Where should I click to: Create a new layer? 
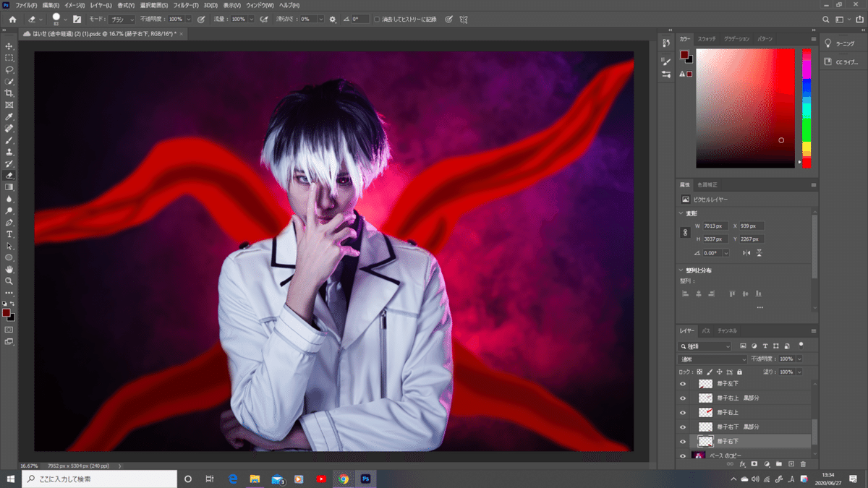coord(791,463)
